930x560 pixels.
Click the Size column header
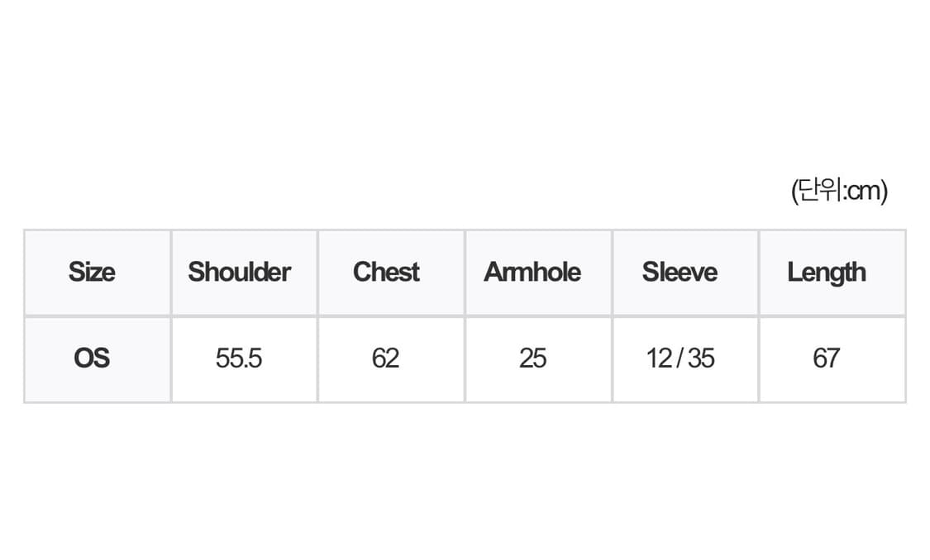(92, 273)
